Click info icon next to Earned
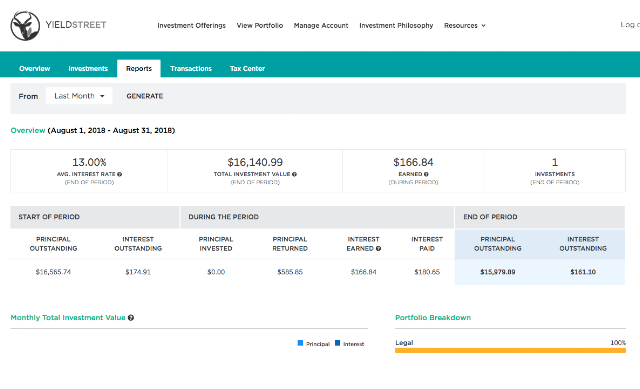640x389 pixels. click(x=426, y=174)
